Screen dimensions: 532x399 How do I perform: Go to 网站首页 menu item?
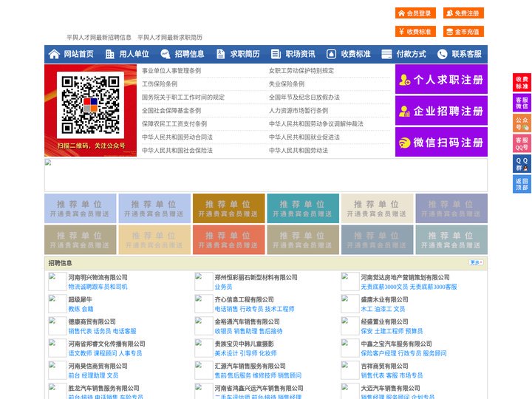click(78, 54)
